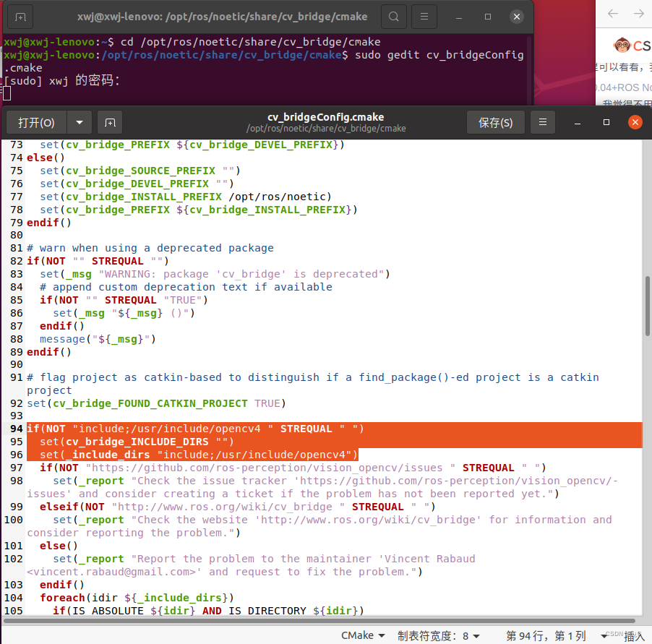The image size is (652, 644).
Task: Click browser forward arrow in background window
Action: 639,14
